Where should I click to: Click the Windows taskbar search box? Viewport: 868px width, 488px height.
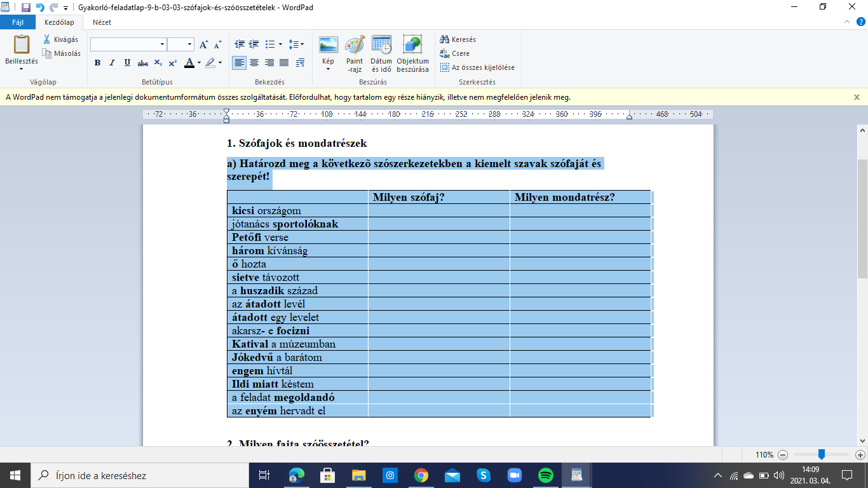[140, 475]
